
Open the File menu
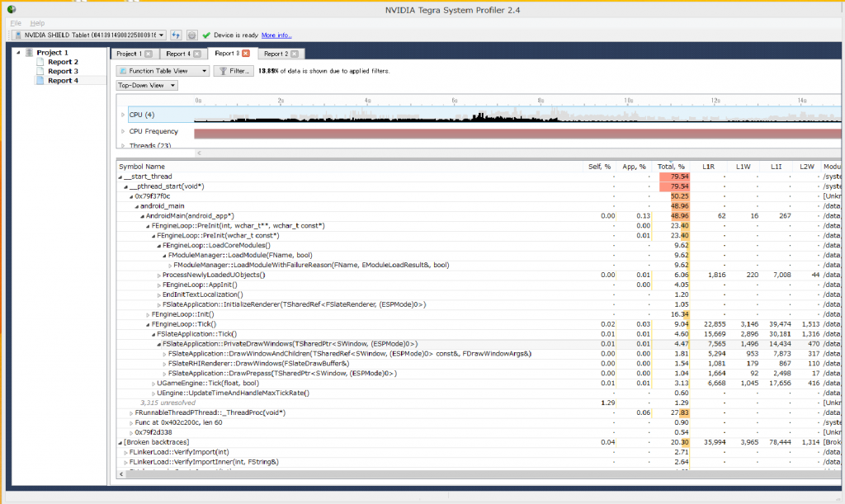(x=16, y=23)
